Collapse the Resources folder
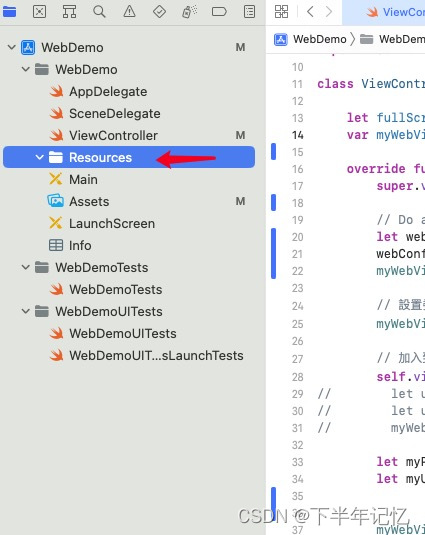This screenshot has width=425, height=535. (40, 157)
